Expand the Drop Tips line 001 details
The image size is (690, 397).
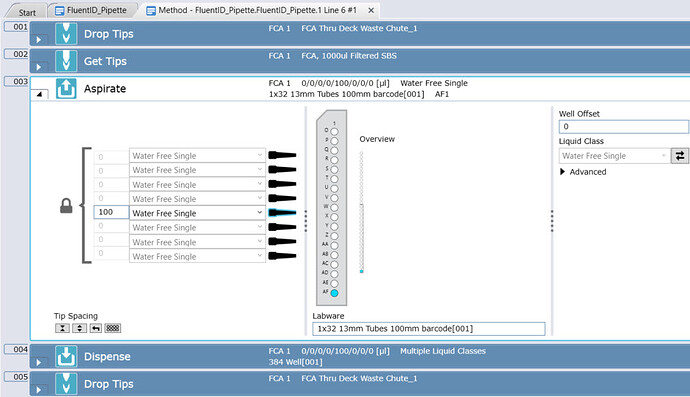(x=39, y=40)
